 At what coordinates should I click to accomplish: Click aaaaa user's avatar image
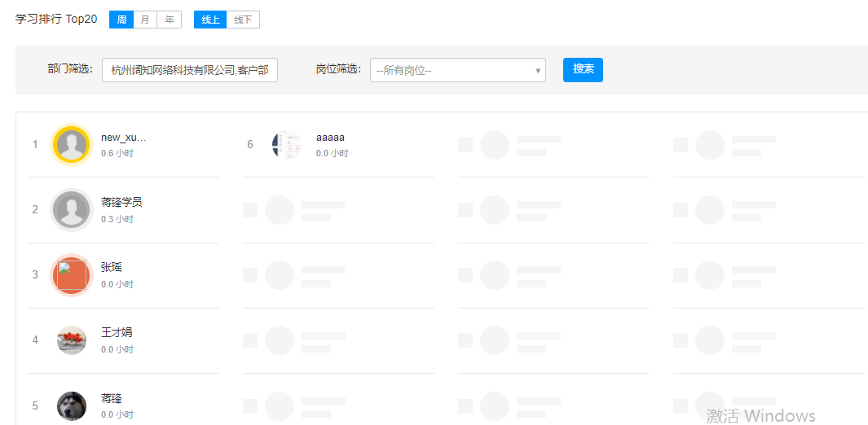(x=287, y=145)
